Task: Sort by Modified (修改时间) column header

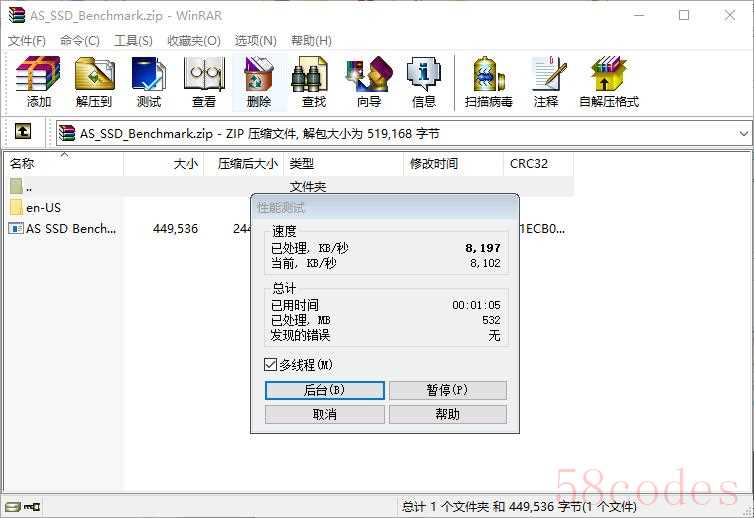Action: [x=453, y=164]
